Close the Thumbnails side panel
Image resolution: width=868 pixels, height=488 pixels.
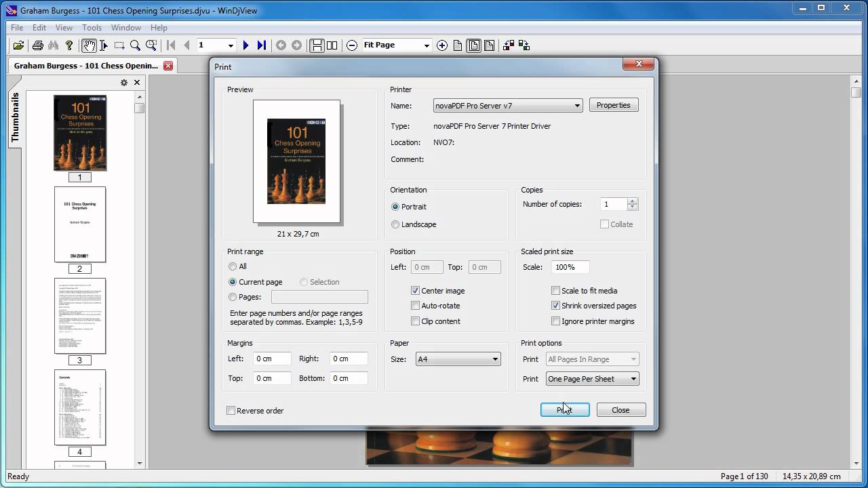click(x=137, y=83)
